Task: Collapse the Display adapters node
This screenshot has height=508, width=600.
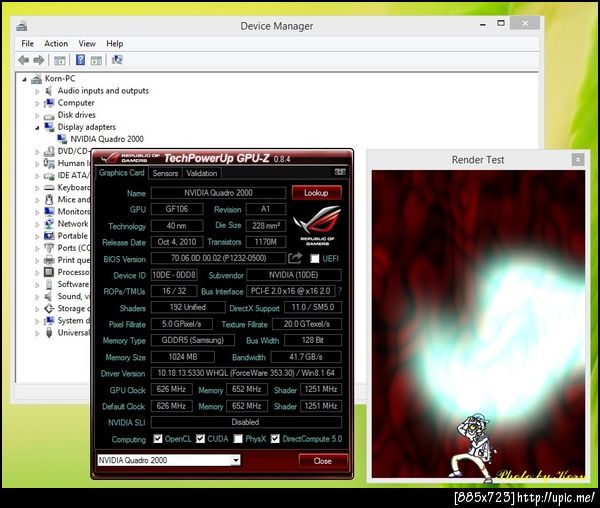Action: point(37,128)
